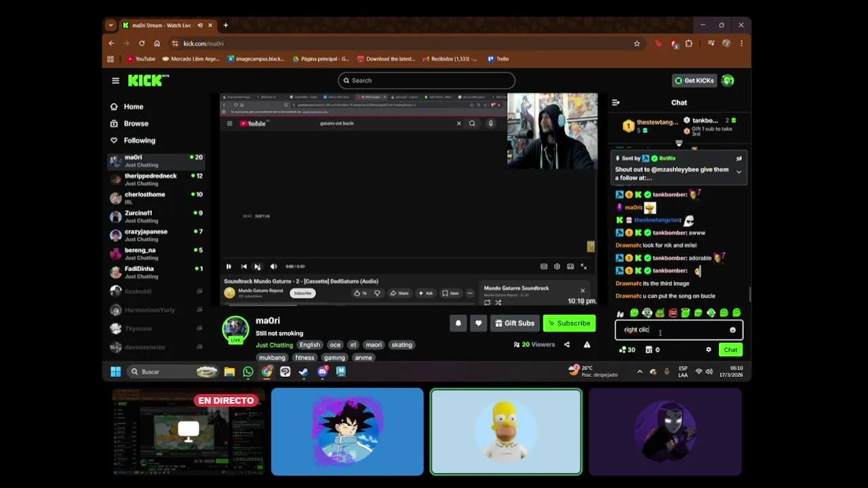Go to Home in the sidebar

pos(127,106)
